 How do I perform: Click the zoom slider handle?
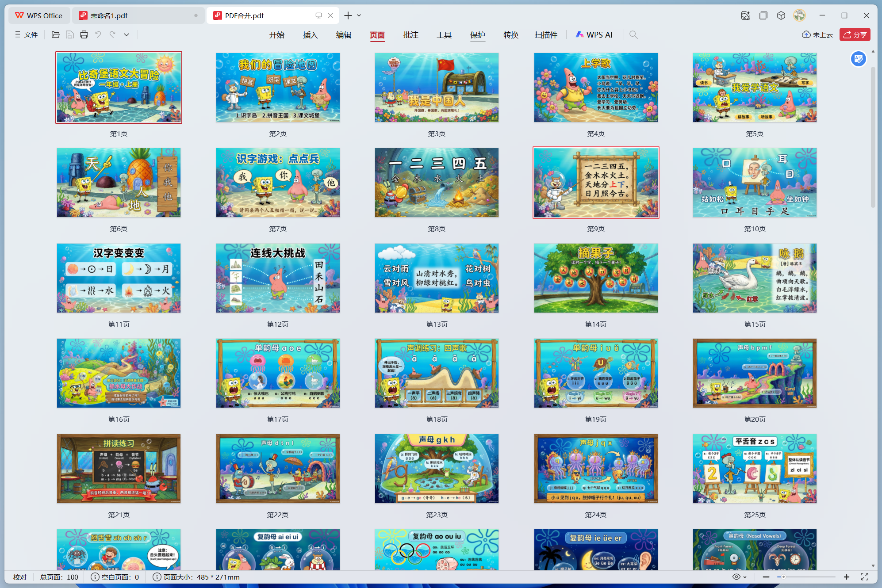[x=783, y=577]
